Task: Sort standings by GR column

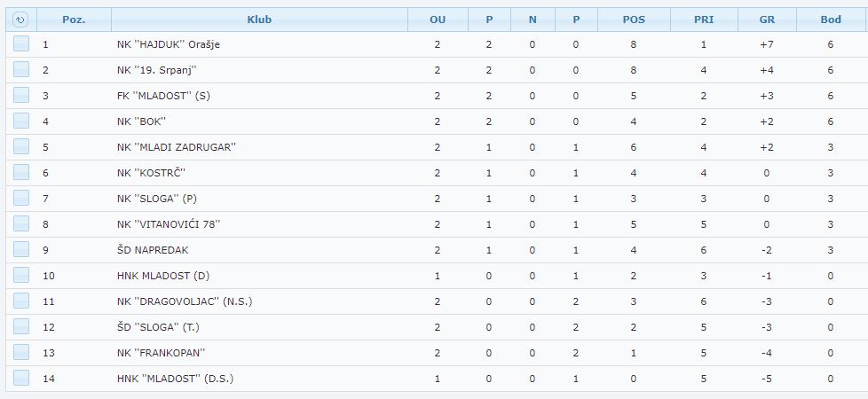Action: 767,20
